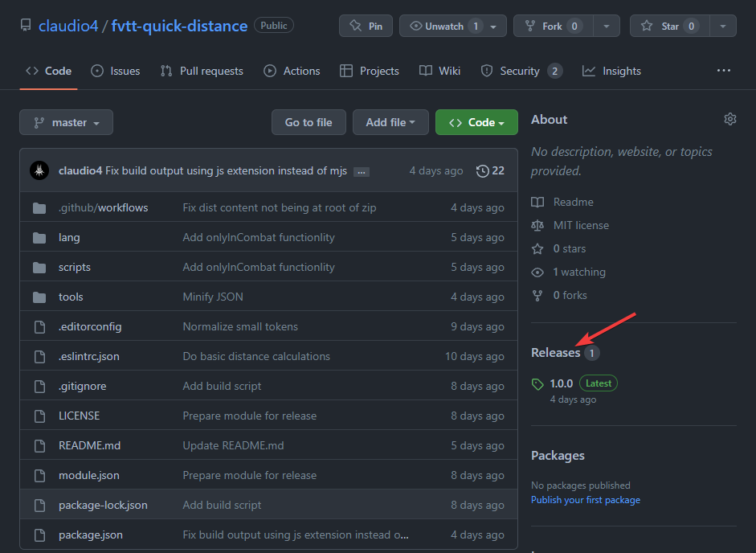Screen dimensions: 756x553
Task: Switch to the Pull requests tab
Action: (201, 71)
